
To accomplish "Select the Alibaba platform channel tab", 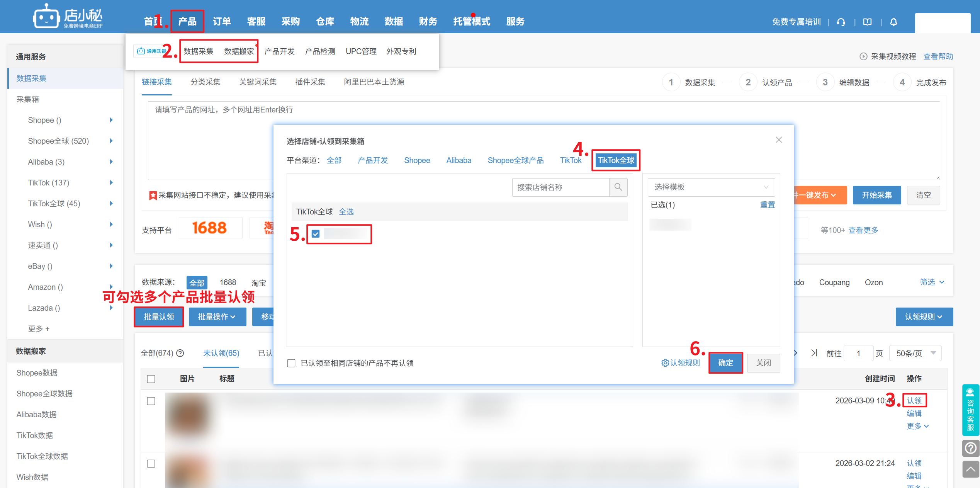I will click(459, 160).
